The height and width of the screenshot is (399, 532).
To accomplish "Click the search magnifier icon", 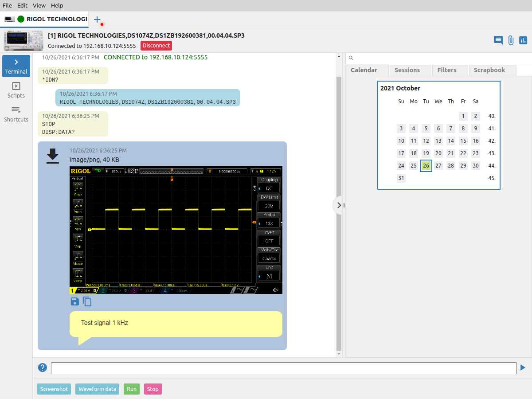I will point(351,58).
